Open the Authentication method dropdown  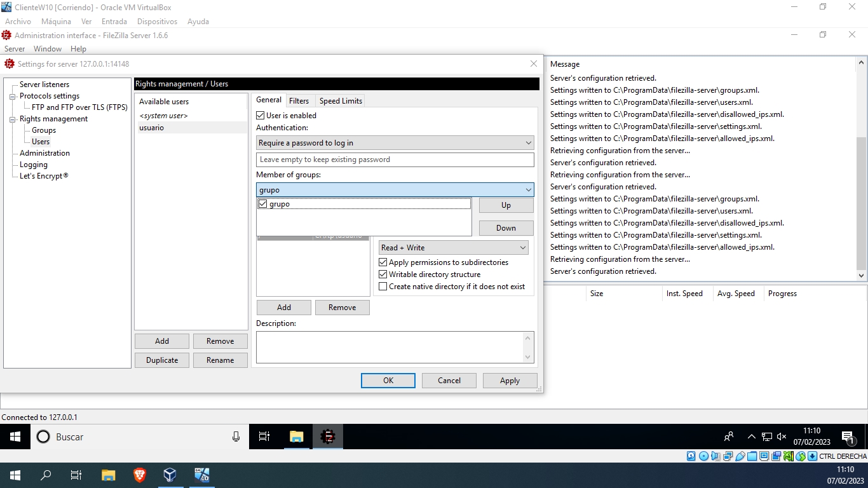pos(395,143)
